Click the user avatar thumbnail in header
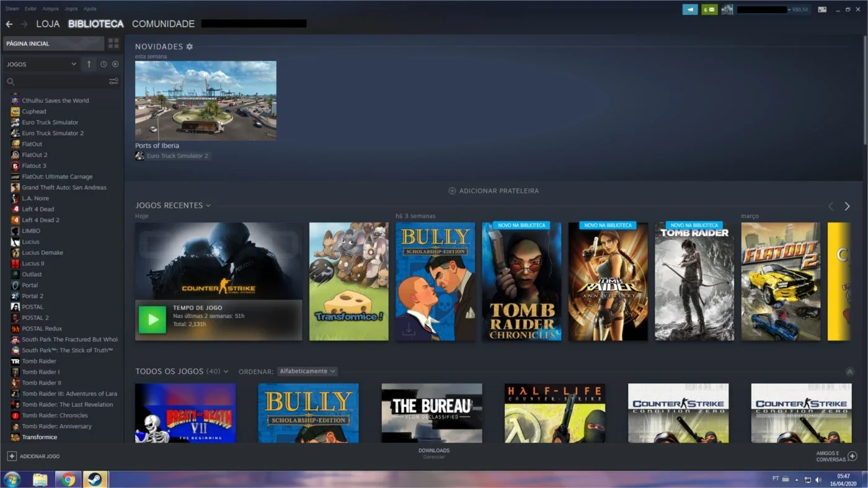The width and height of the screenshot is (868, 488). [x=727, y=9]
